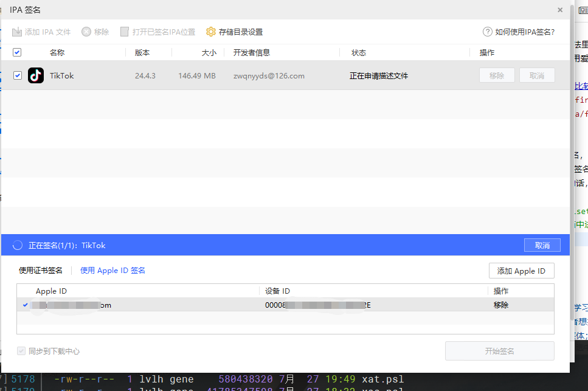Click the signed IPA location document icon
588x391 pixels.
click(125, 32)
